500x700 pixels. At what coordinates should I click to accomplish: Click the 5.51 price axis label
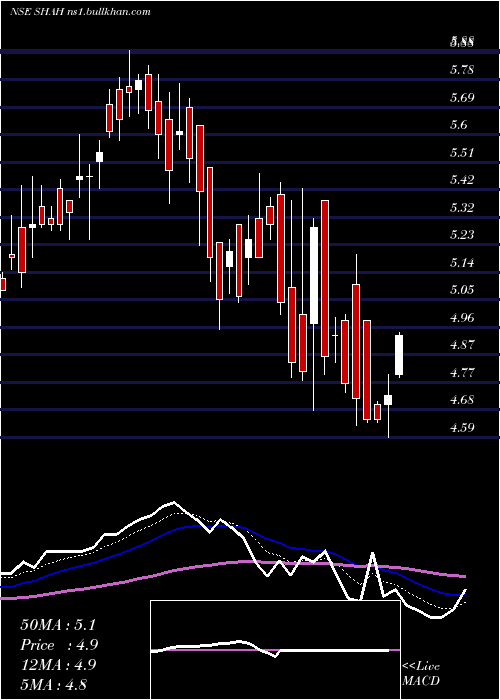tap(462, 152)
